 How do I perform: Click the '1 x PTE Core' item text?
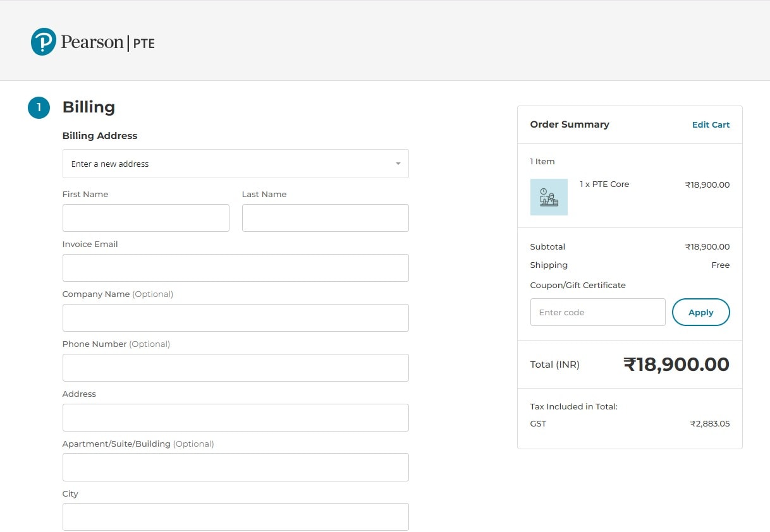point(604,184)
